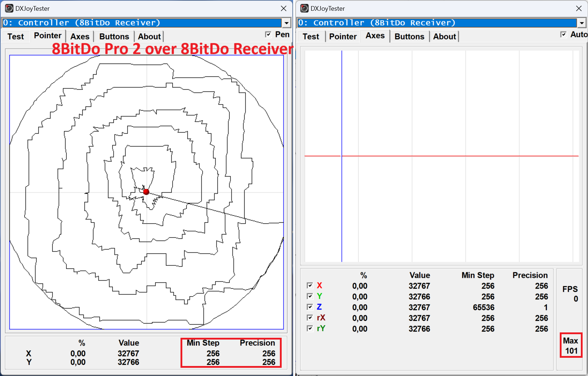Open Pointer tab in right window
The image size is (588, 376).
tap(343, 36)
